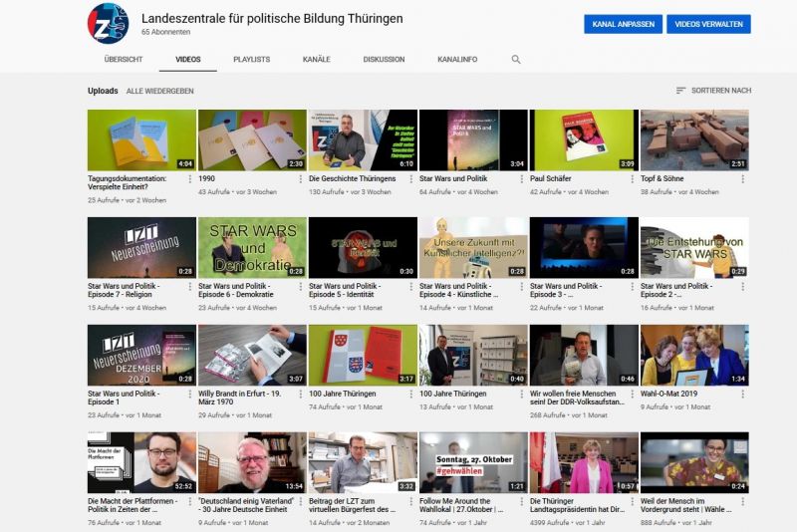Image resolution: width=797 pixels, height=532 pixels.
Task: Open the Kanäle tab
Action: [x=317, y=60]
